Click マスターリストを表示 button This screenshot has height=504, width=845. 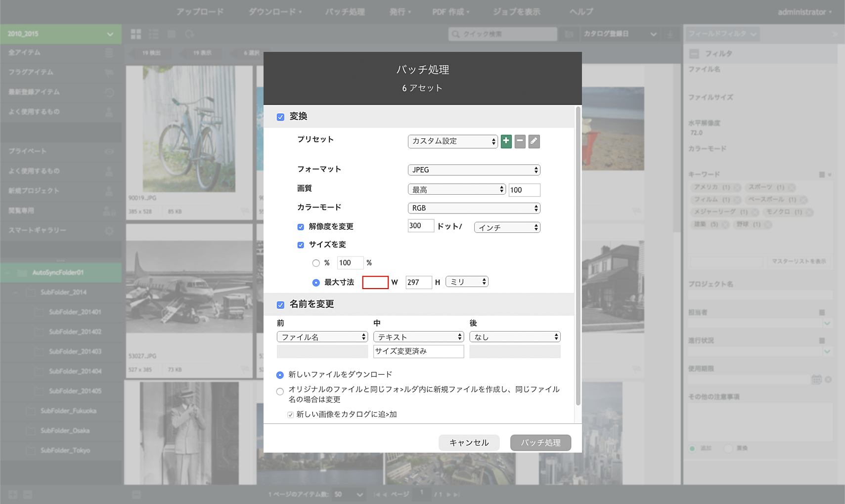(x=799, y=261)
